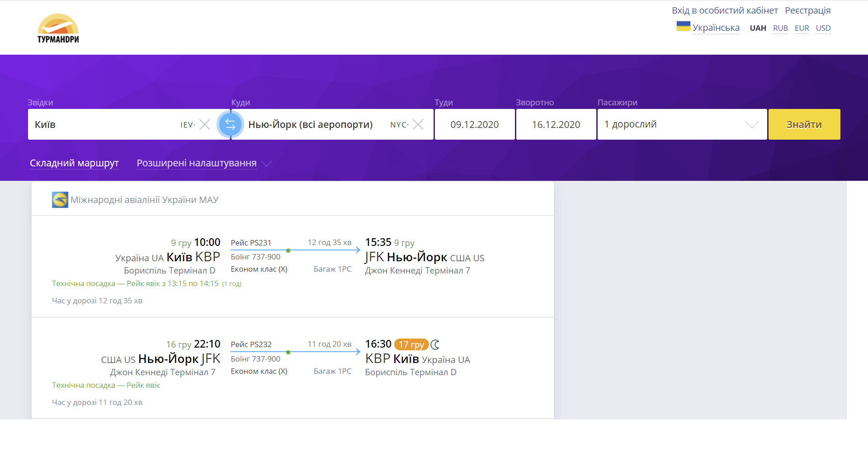Pick departure date 09.12.2020
The height and width of the screenshot is (452, 868).
[x=475, y=124]
